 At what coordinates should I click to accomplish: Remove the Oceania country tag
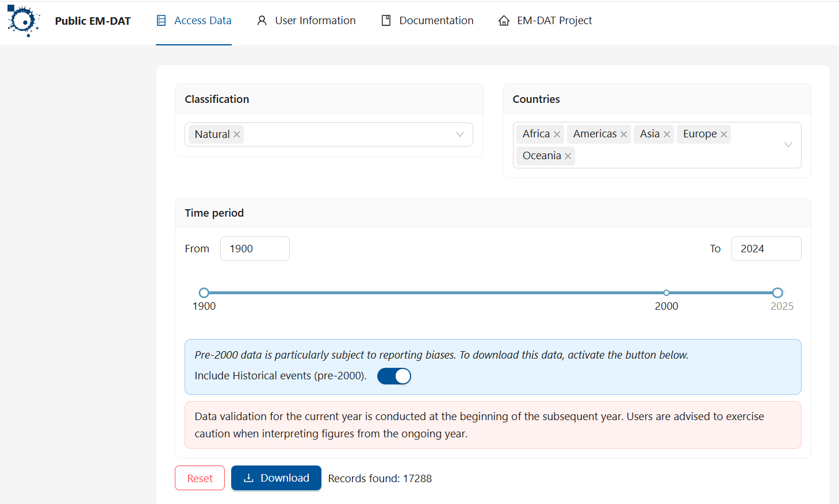pos(568,156)
